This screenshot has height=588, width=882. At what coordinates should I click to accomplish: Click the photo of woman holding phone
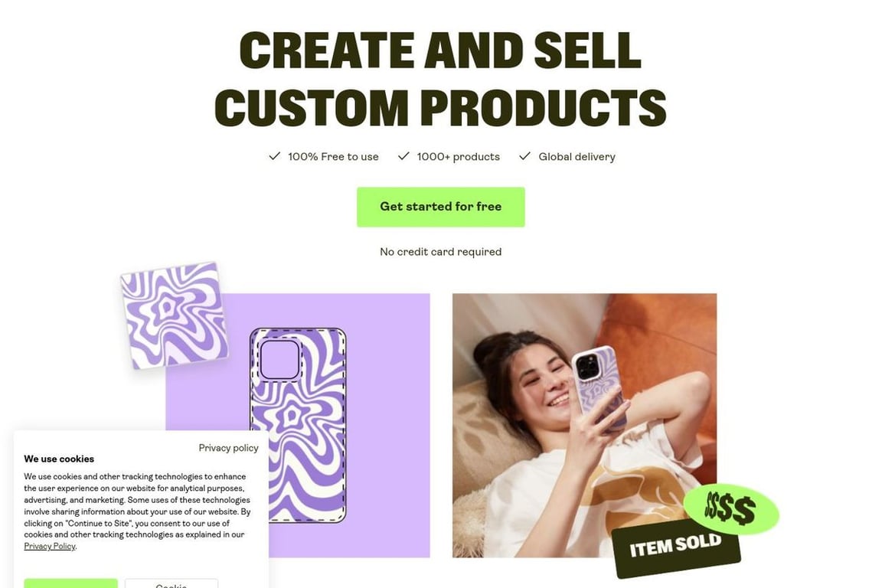(x=584, y=426)
